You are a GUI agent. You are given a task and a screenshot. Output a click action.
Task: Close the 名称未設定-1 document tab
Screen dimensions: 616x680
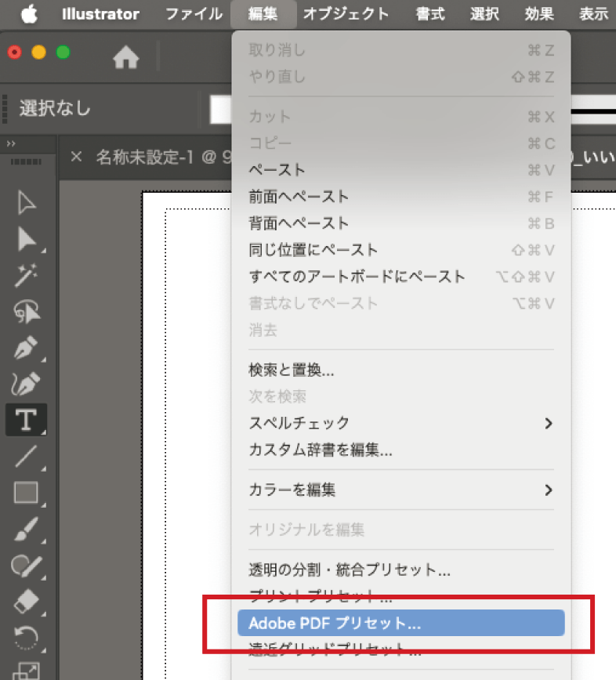[x=76, y=157]
